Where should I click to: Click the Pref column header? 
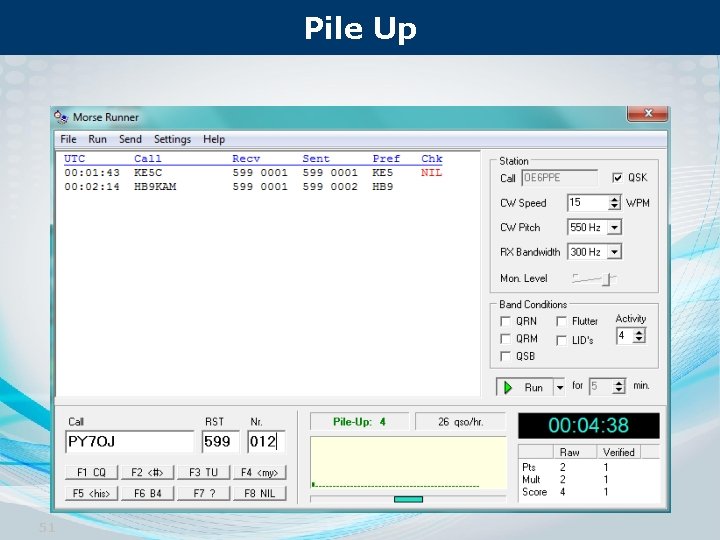[386, 159]
